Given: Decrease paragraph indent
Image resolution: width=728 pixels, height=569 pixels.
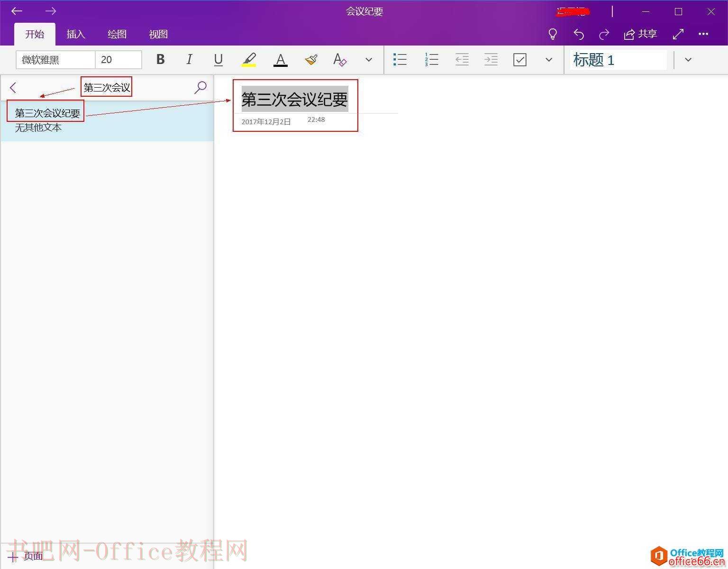Looking at the screenshot, I should click(x=462, y=59).
